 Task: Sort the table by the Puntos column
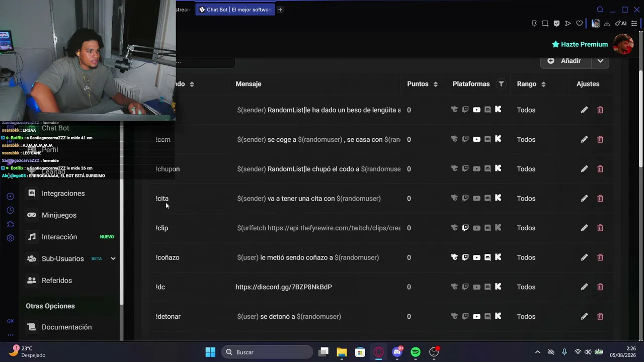(435, 84)
